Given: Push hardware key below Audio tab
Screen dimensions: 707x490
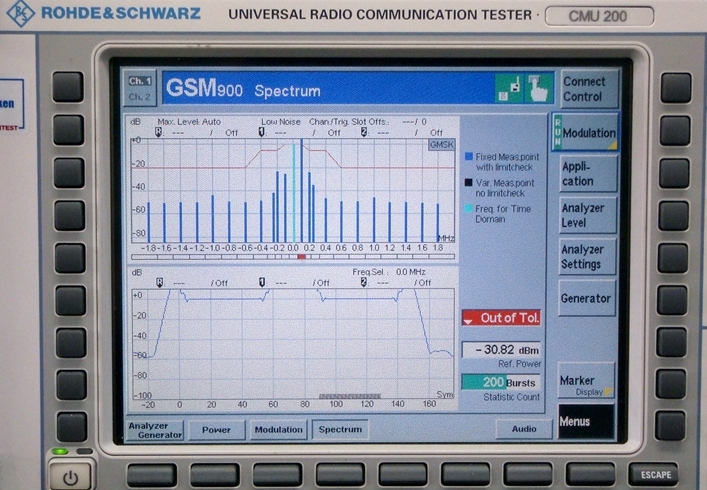Looking at the screenshot, I should click(x=528, y=475).
